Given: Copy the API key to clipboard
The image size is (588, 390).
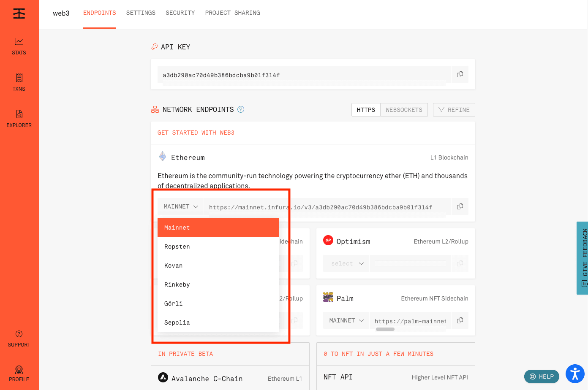Looking at the screenshot, I should [460, 74].
